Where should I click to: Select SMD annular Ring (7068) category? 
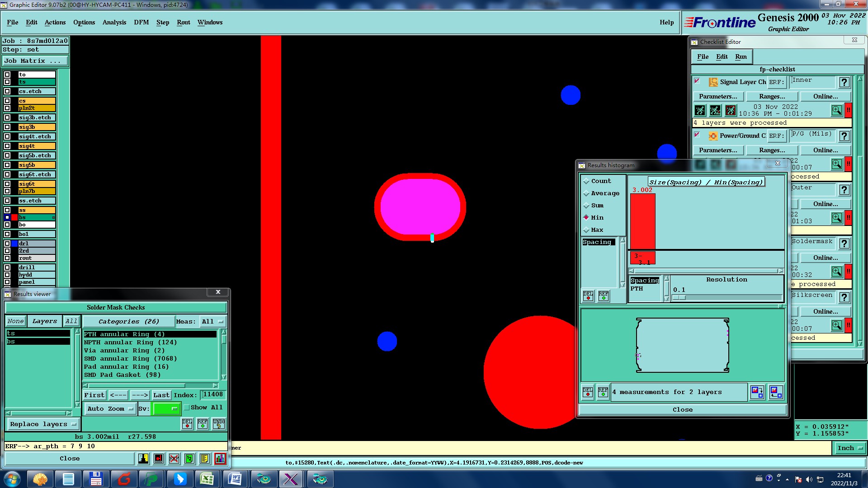pos(131,359)
